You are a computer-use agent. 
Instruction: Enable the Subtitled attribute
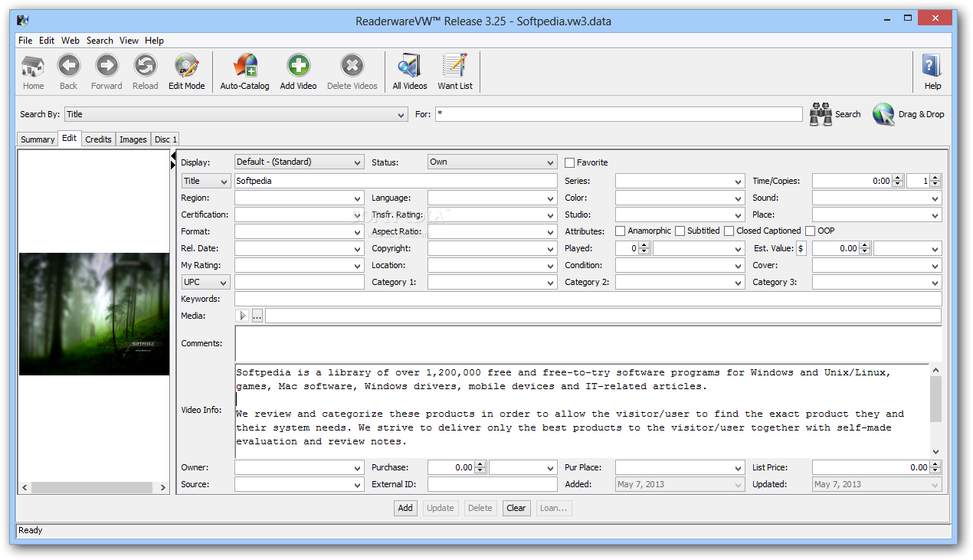click(680, 231)
